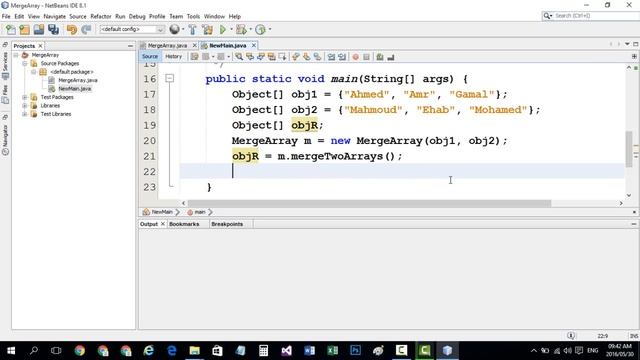
Task: Toggle Bookmark in editor toolbar
Action: 317,57
